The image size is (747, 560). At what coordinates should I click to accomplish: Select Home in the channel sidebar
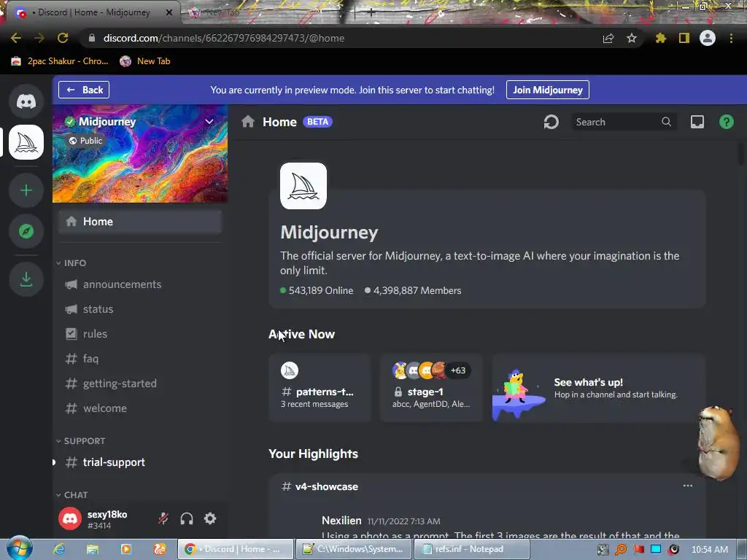[139, 222]
